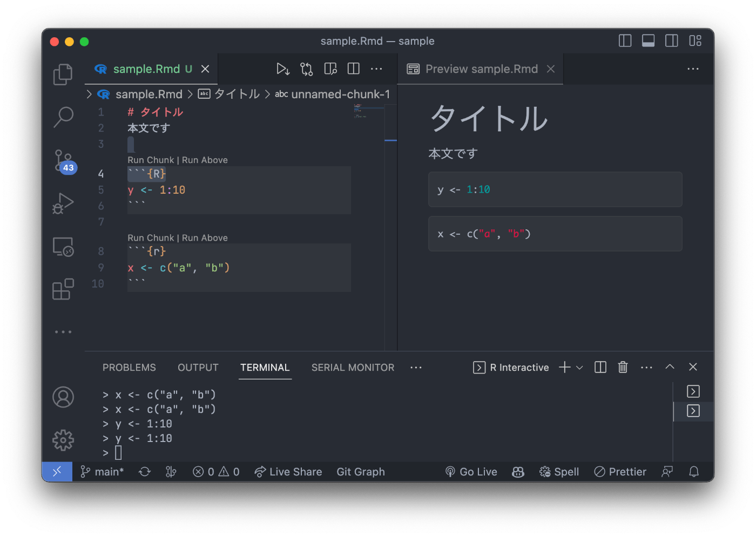The image size is (756, 537).
Task: Maximize panel size with chevron up
Action: click(x=670, y=367)
